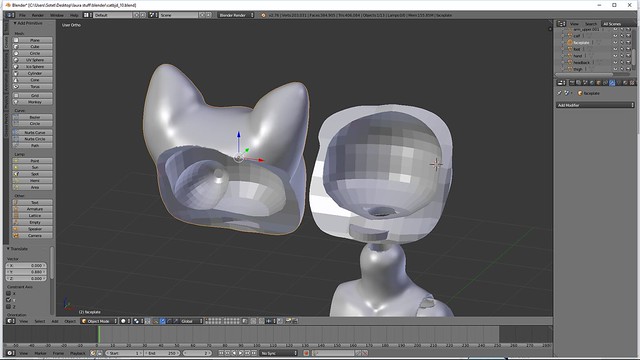Add a Spot lamp
The width and height of the screenshot is (640, 360).
(x=33, y=174)
